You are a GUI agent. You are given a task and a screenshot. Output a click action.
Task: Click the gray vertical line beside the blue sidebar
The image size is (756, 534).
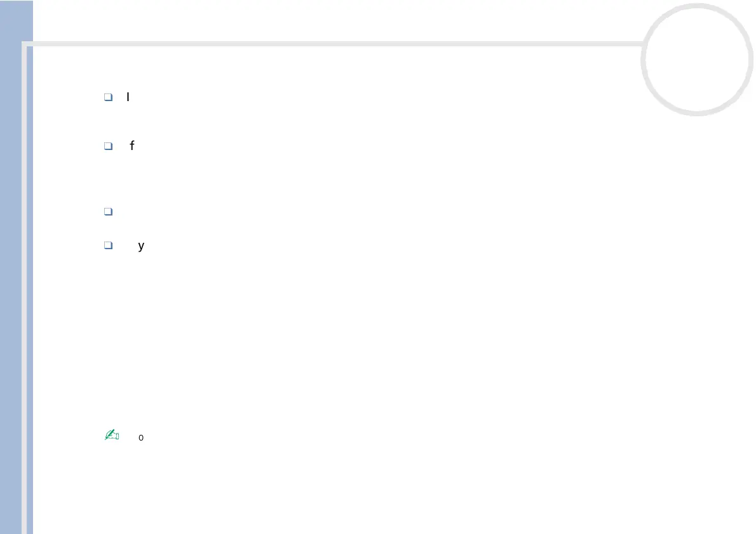(26, 286)
